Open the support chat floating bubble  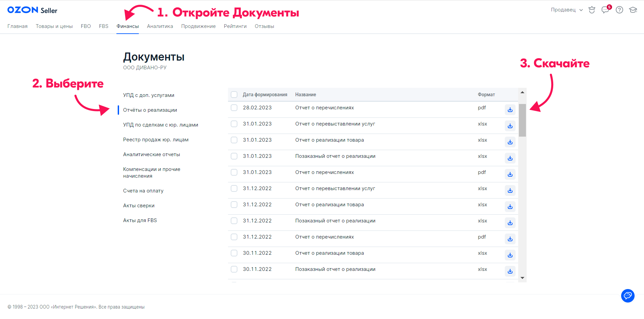tap(628, 296)
